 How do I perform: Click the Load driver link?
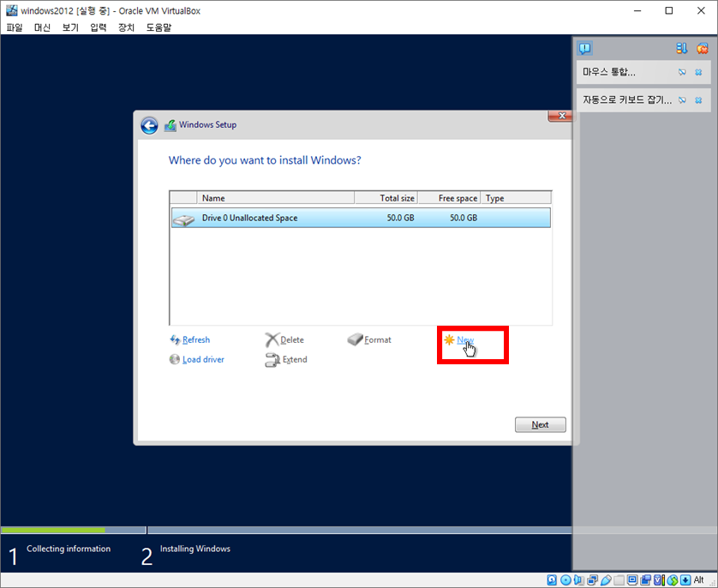coord(203,359)
